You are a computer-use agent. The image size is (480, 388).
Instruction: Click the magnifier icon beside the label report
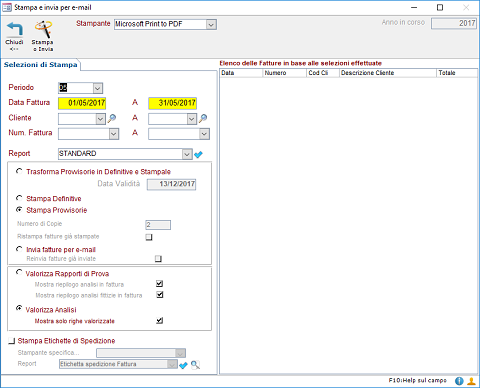pos(195,365)
